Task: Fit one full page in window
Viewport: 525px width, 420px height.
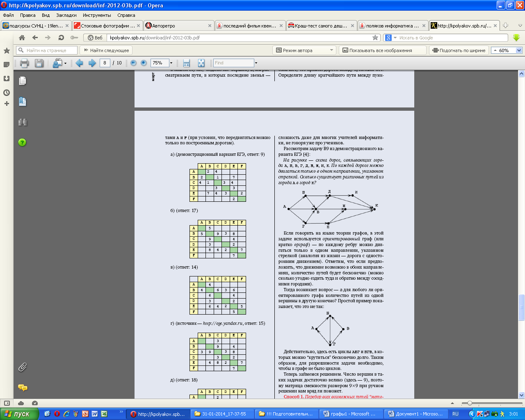Action: (201, 63)
